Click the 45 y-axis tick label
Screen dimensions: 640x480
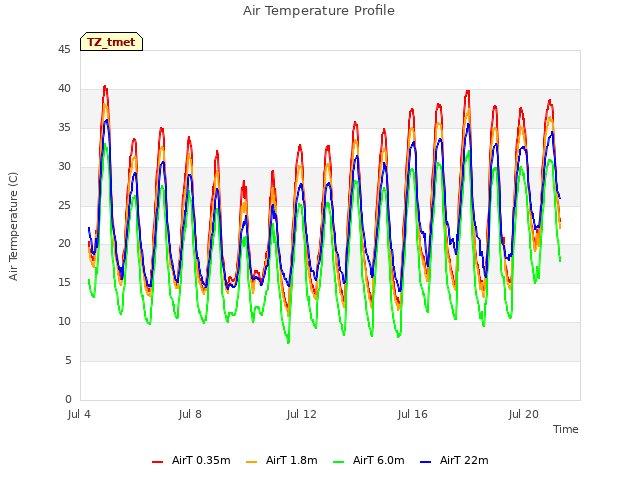click(64, 49)
